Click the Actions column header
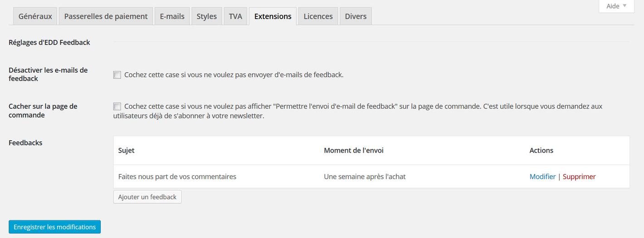The image size is (644, 238). coord(541,150)
